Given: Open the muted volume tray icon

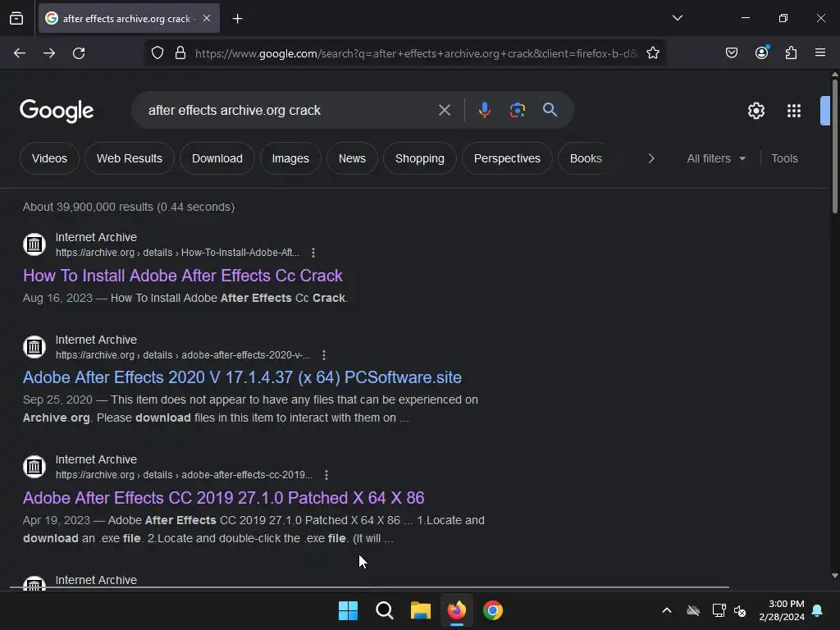Looking at the screenshot, I should pos(740,610).
